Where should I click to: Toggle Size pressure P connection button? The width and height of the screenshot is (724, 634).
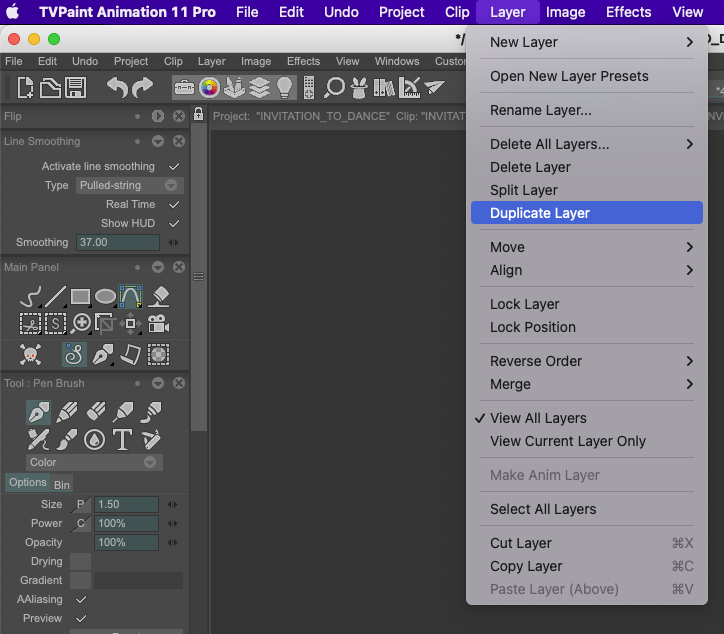click(81, 504)
